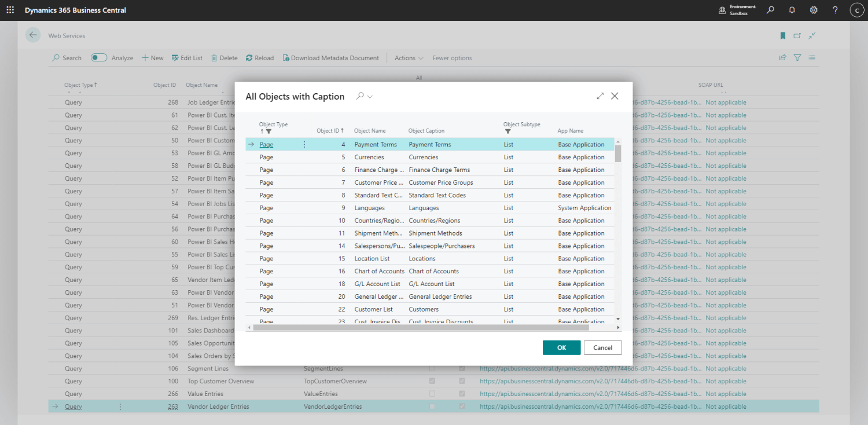
Task: Click the Object Name column header in the dialog
Action: 370,131
